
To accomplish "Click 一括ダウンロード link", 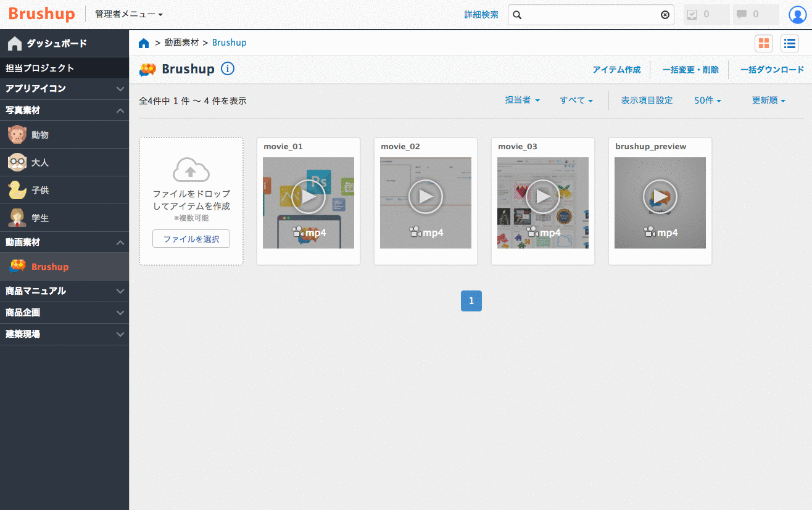I will coord(772,70).
